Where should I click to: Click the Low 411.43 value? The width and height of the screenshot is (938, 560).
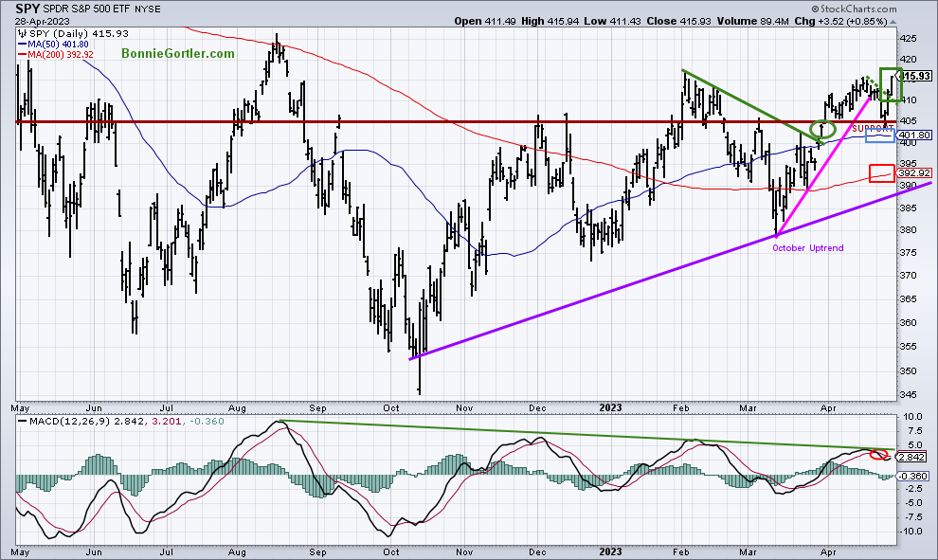(613, 21)
